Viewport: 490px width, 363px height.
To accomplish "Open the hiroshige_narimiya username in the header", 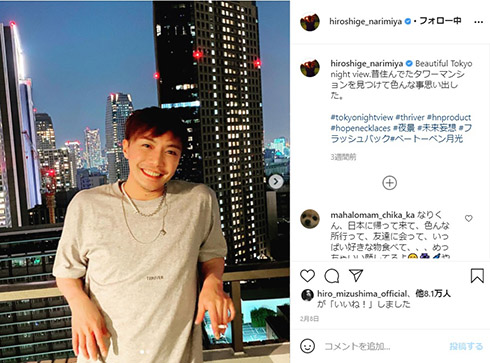I will (365, 22).
